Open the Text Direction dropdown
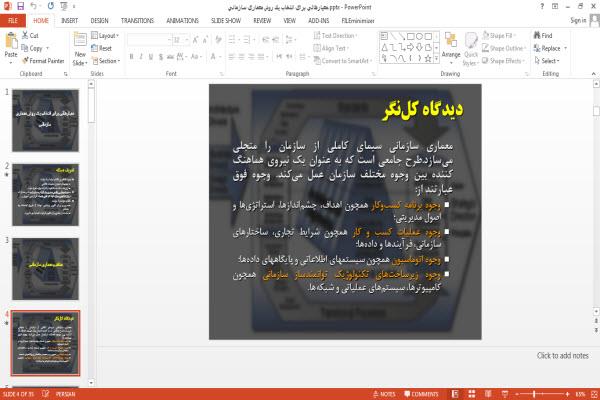 [x=336, y=36]
